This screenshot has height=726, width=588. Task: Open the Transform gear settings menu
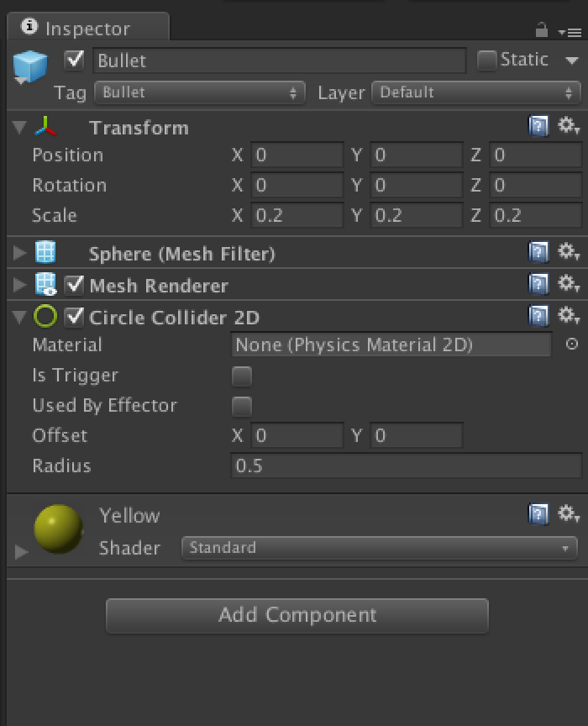tap(569, 125)
